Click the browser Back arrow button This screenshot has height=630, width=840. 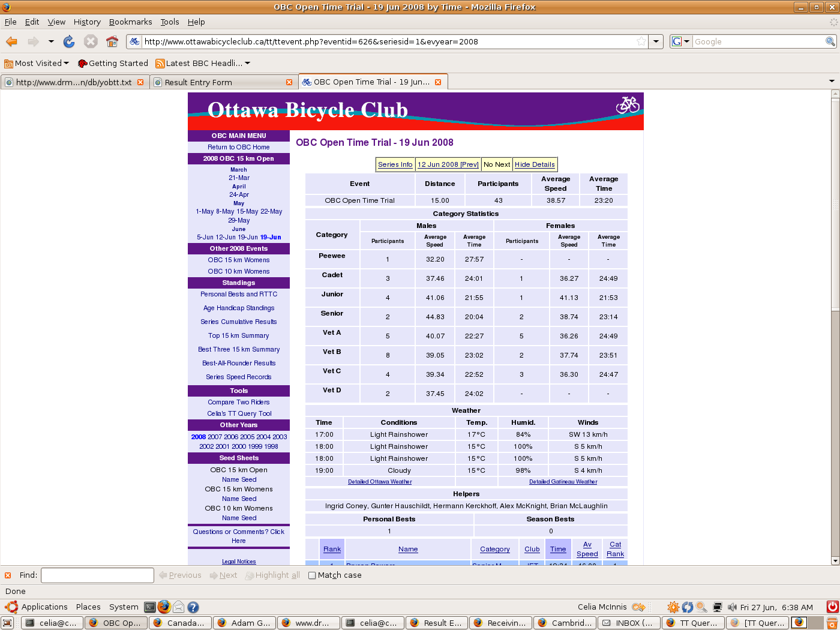pos(12,41)
